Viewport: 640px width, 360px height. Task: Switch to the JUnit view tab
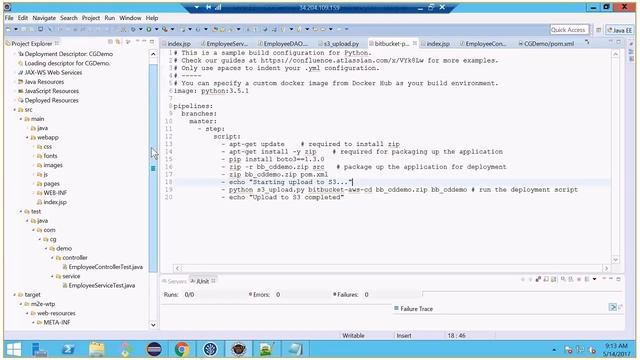coord(203,281)
